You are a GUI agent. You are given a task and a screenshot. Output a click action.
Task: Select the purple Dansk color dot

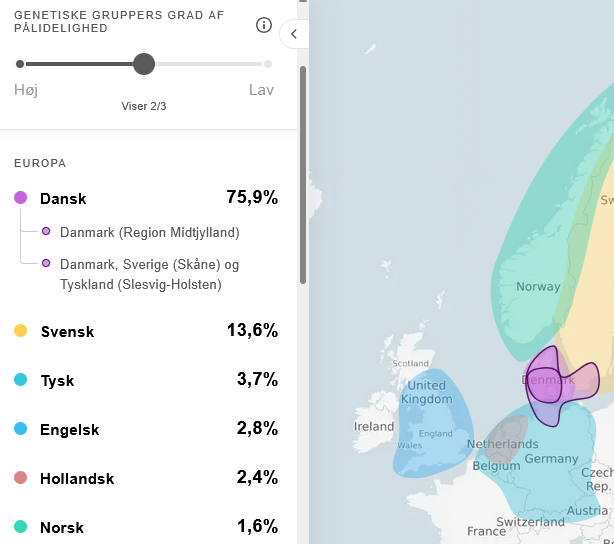pyautogui.click(x=20, y=198)
